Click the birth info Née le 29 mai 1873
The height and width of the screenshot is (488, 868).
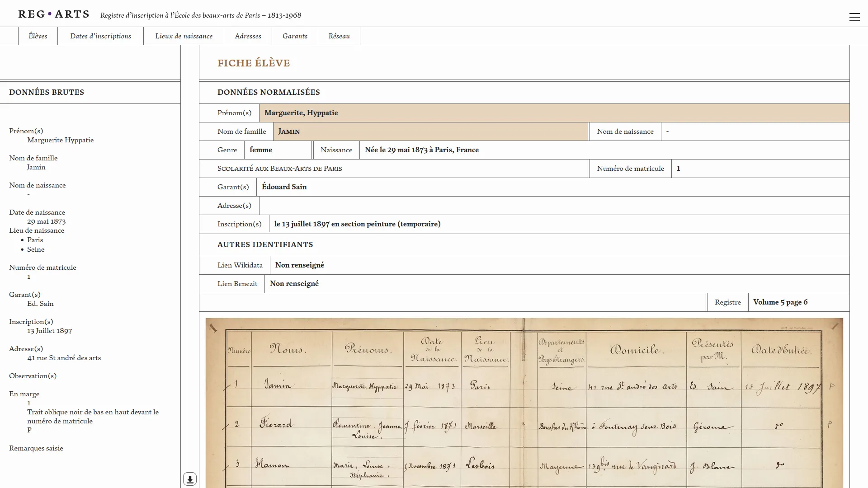tap(421, 150)
